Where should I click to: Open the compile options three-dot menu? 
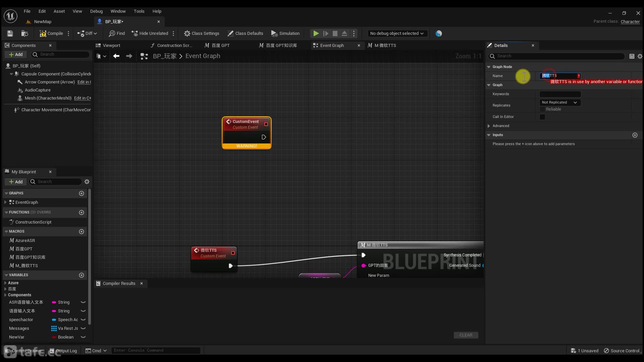click(x=68, y=34)
